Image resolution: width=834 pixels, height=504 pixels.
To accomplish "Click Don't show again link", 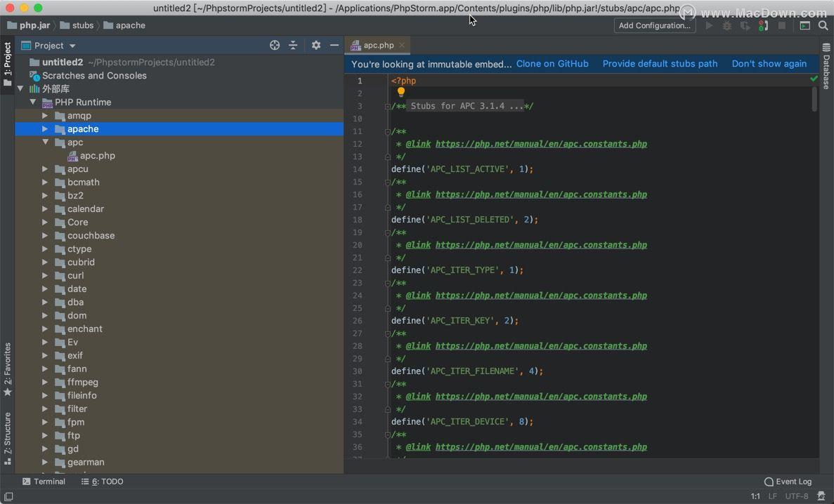I will point(769,64).
